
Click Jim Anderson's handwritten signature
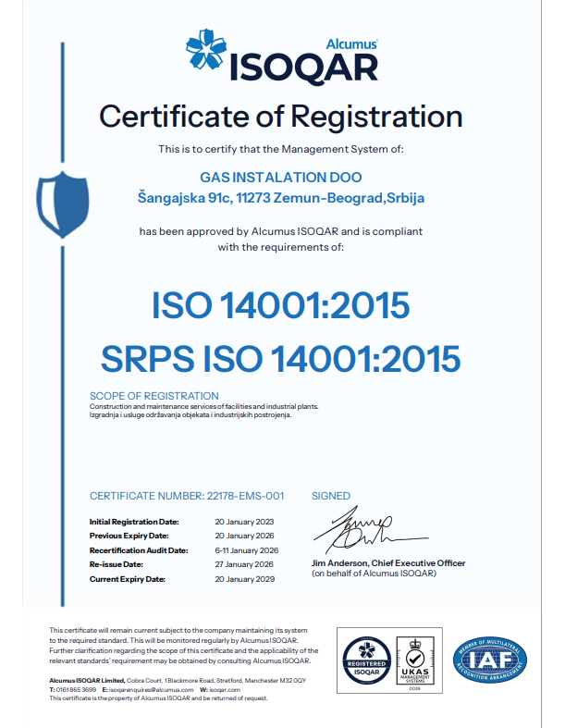[x=370, y=530]
